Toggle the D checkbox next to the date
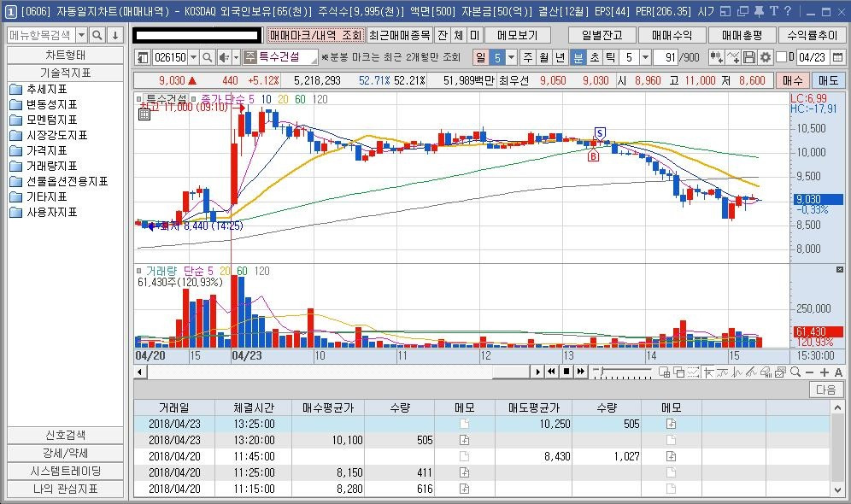 click(782, 57)
